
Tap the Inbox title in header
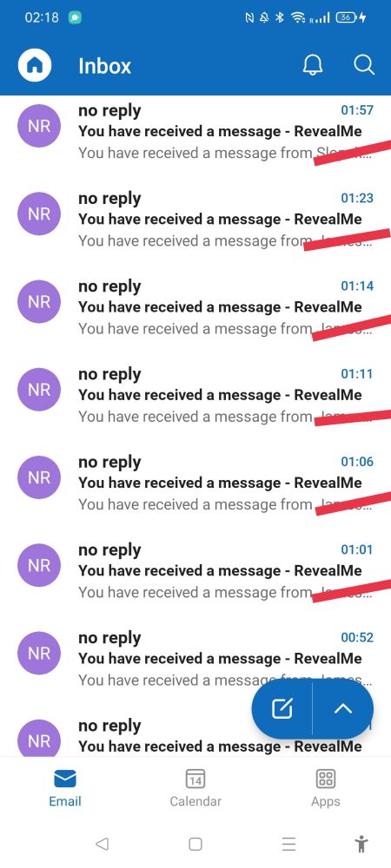pyautogui.click(x=104, y=66)
